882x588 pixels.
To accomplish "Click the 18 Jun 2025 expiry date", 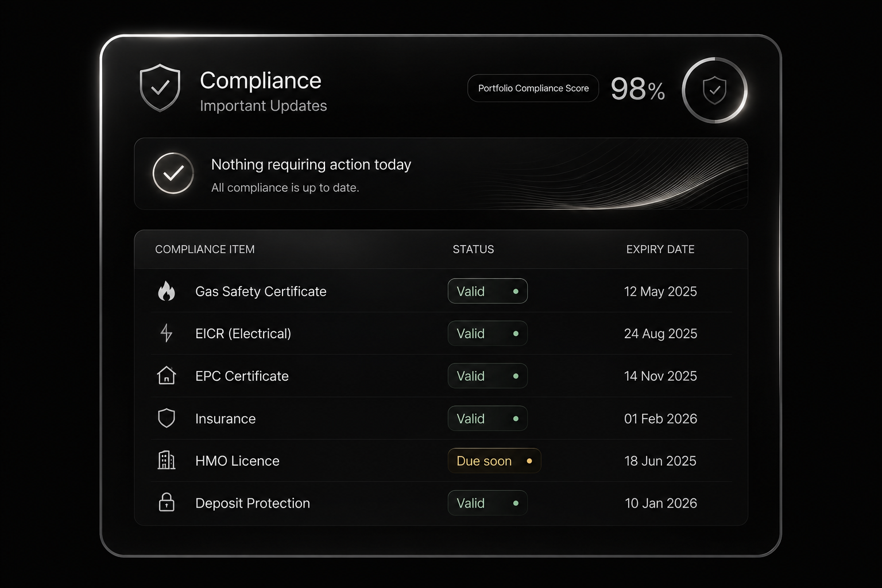I will point(660,461).
